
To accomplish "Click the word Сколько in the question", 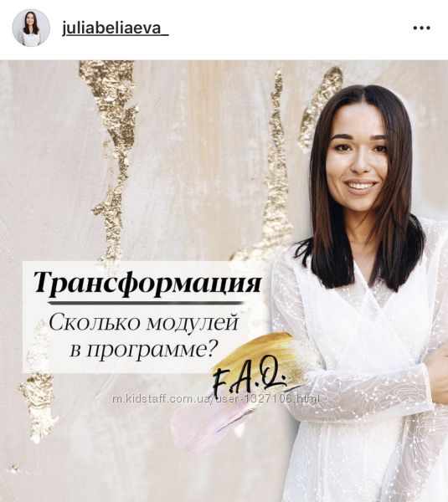I will pos(95,322).
